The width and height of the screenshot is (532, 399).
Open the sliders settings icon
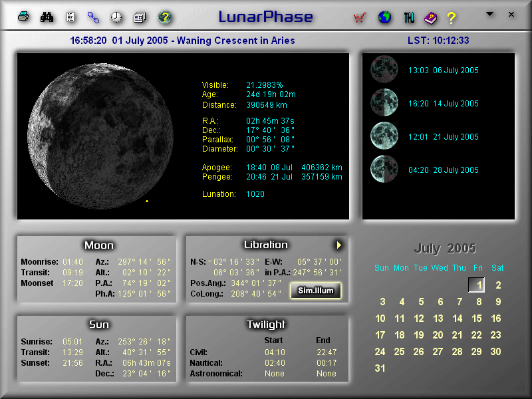click(x=409, y=18)
